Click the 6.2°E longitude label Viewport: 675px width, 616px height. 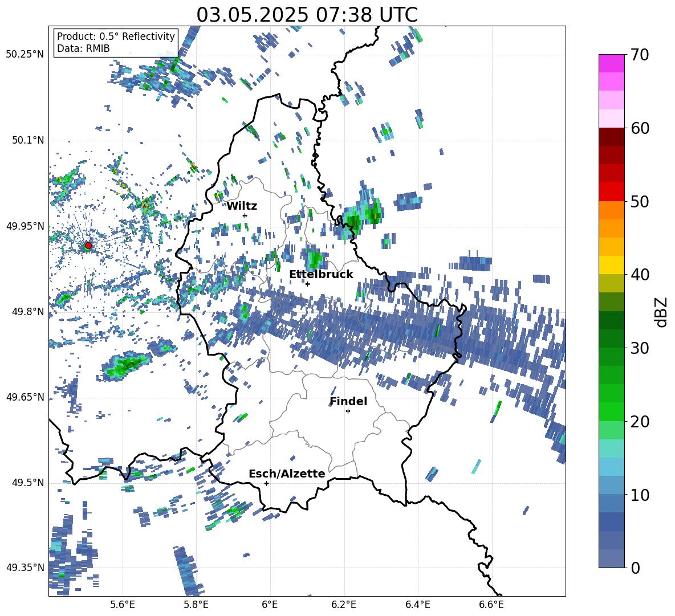point(344,605)
